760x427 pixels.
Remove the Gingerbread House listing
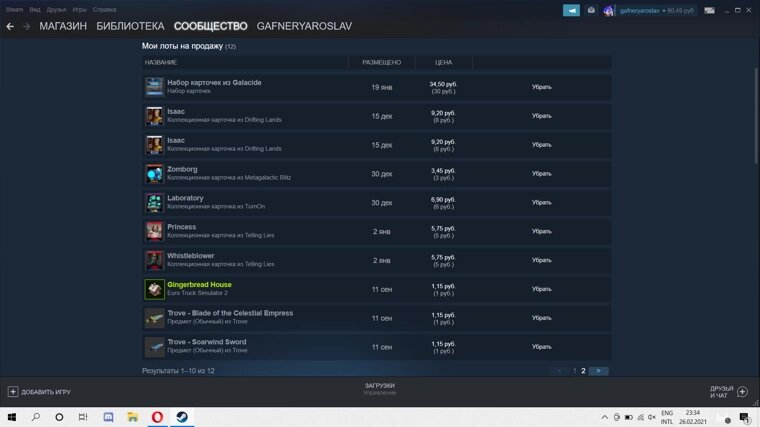pos(541,289)
